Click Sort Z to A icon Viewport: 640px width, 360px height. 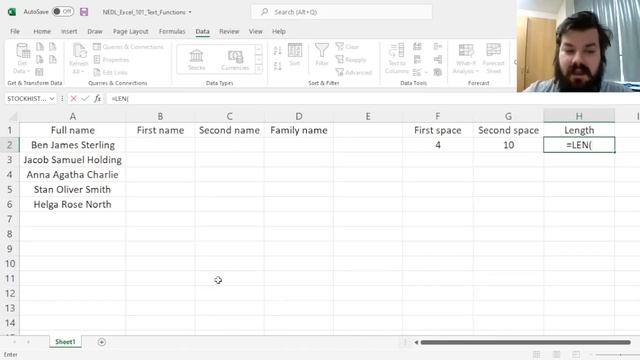click(278, 66)
